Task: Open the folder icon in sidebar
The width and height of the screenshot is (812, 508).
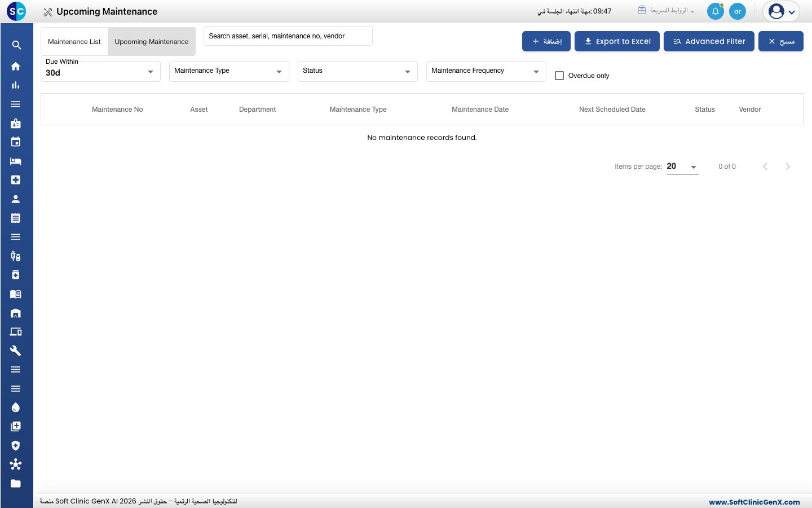Action: pos(16,484)
